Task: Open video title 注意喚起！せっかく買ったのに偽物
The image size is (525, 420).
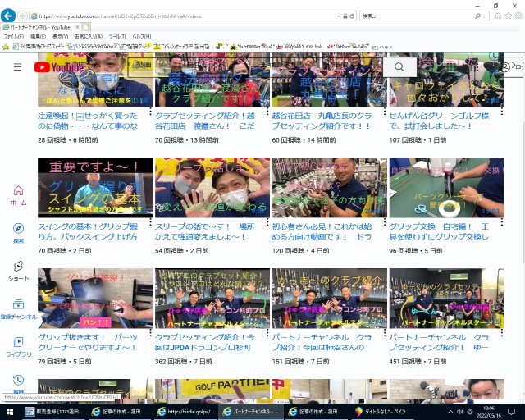Action: pyautogui.click(x=88, y=121)
